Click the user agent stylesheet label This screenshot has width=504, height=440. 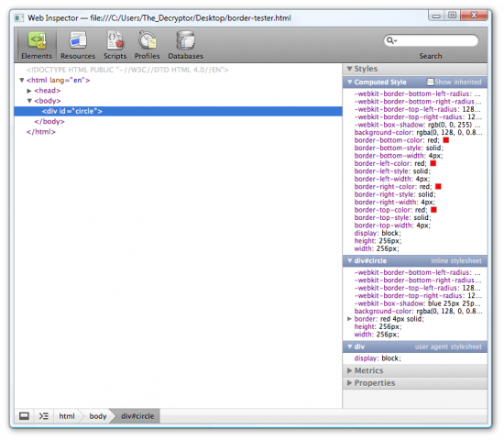coord(448,346)
